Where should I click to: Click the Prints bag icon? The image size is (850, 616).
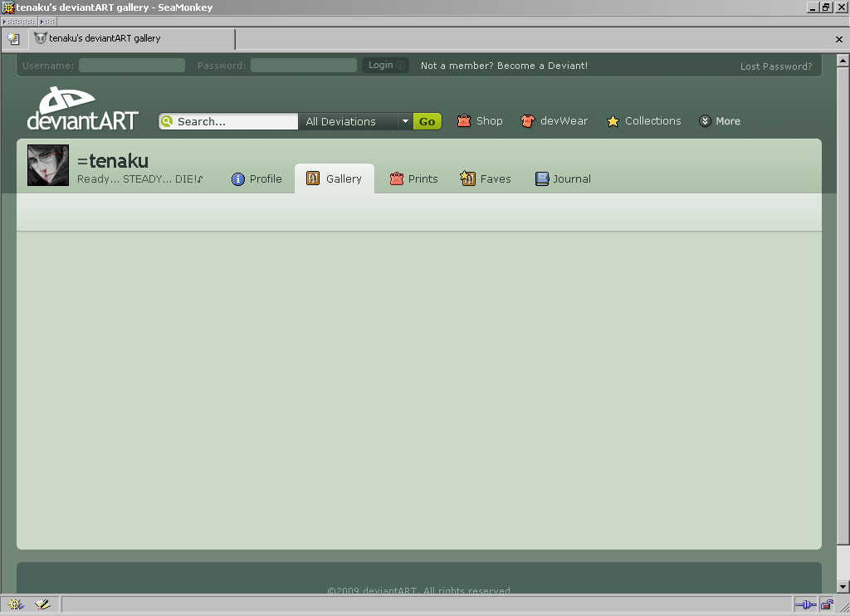pyautogui.click(x=397, y=178)
